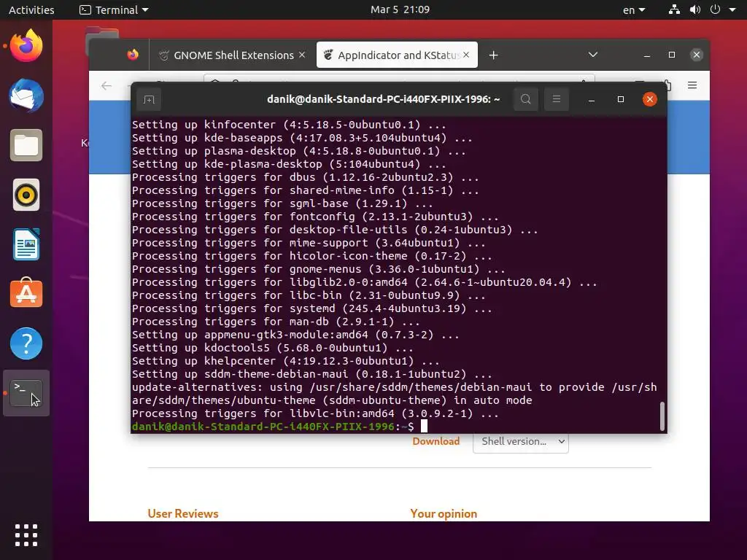Viewport: 747px width, 560px height.
Task: Maximize the Firefox window
Action: [x=672, y=55]
